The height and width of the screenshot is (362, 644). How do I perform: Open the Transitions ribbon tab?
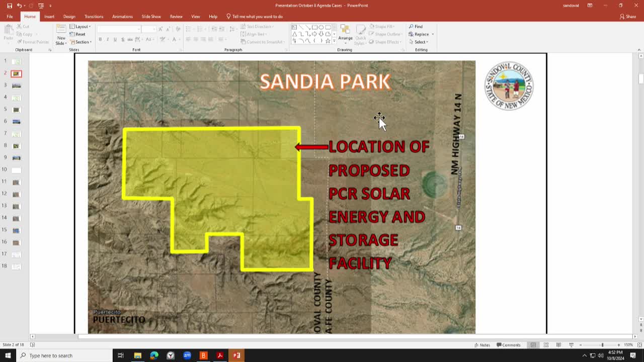click(94, 16)
